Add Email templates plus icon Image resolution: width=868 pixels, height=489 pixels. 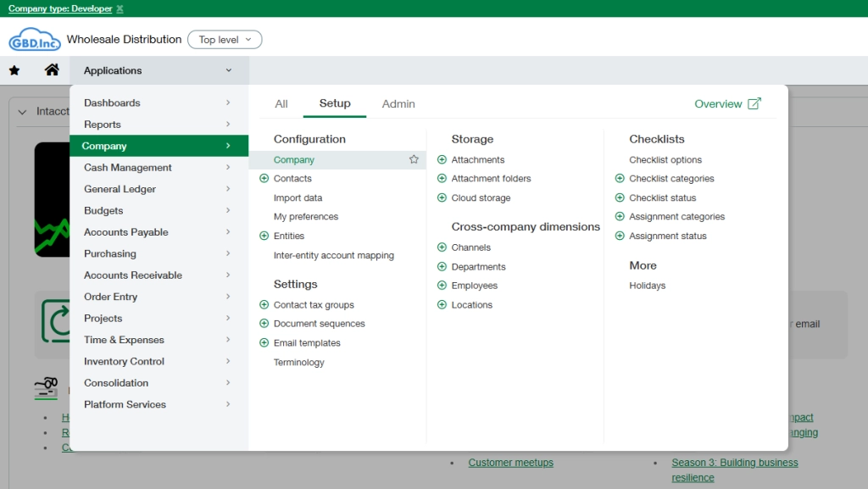(264, 342)
